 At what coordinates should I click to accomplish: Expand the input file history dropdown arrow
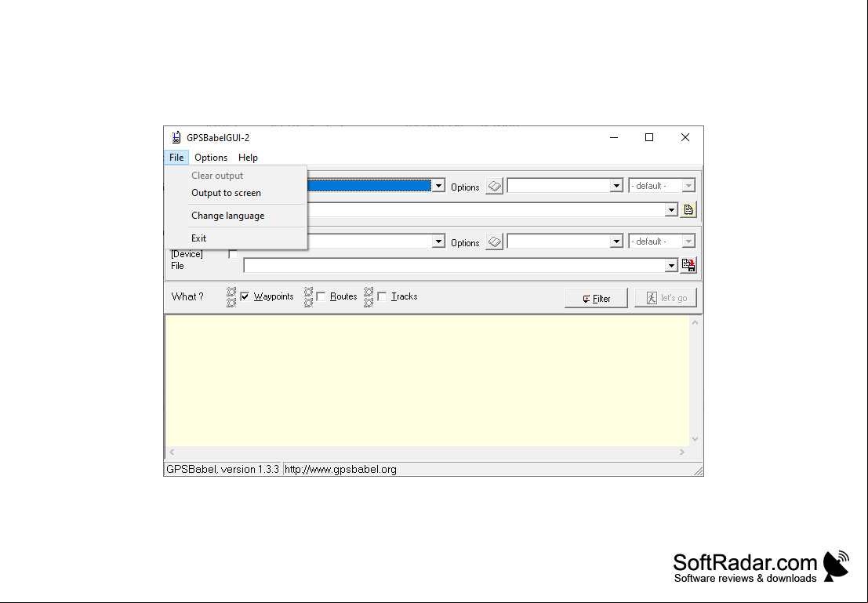tap(671, 210)
